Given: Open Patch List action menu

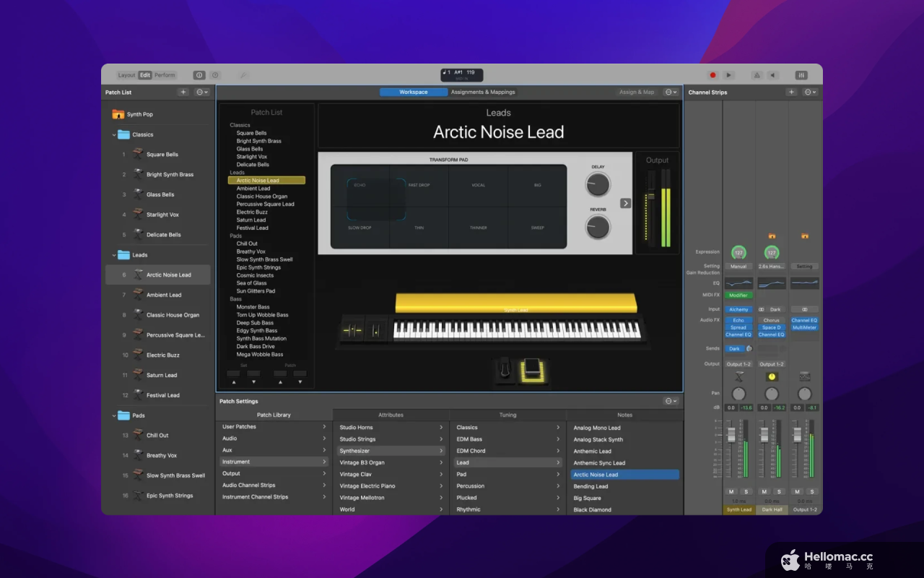Looking at the screenshot, I should 202,92.
